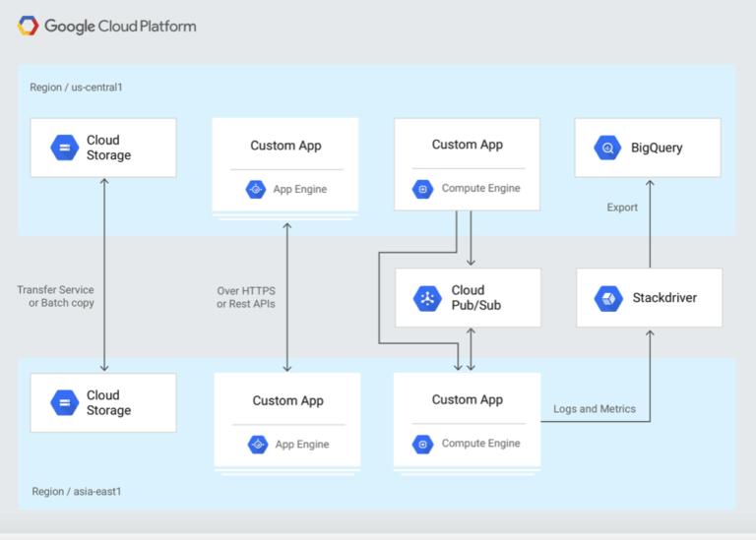Select the 'Over HTTPS or Rest APIs' label
This screenshot has width=756, height=540.
[246, 297]
